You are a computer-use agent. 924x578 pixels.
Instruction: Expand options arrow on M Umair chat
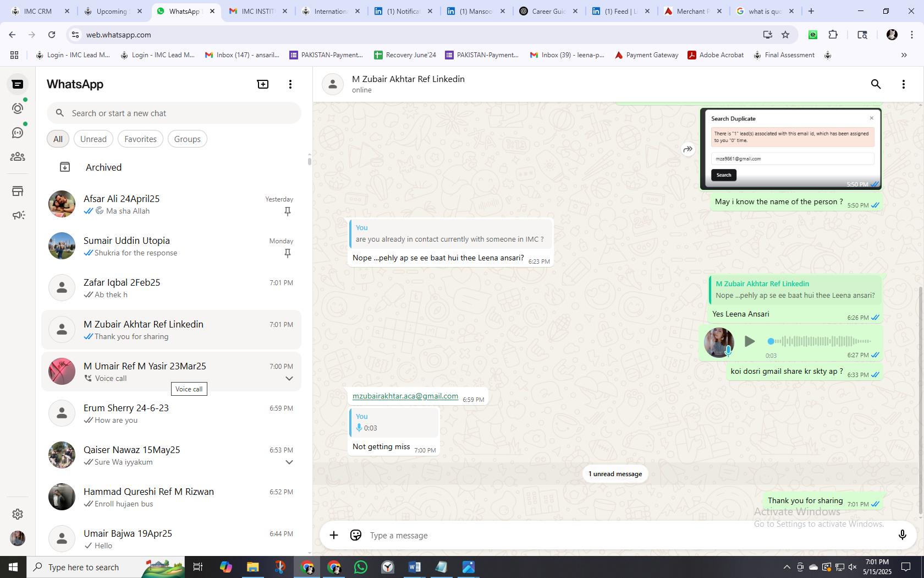click(x=289, y=379)
